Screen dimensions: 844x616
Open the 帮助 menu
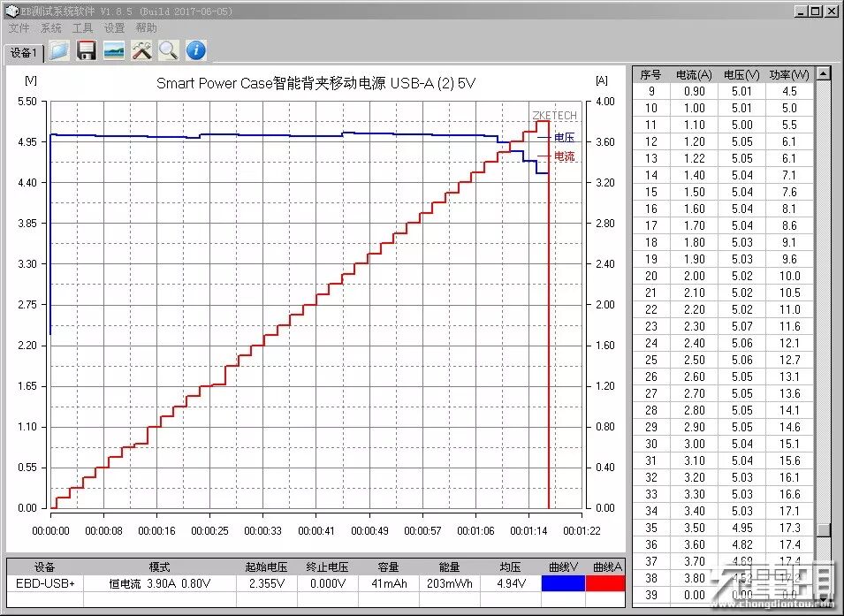click(x=146, y=28)
